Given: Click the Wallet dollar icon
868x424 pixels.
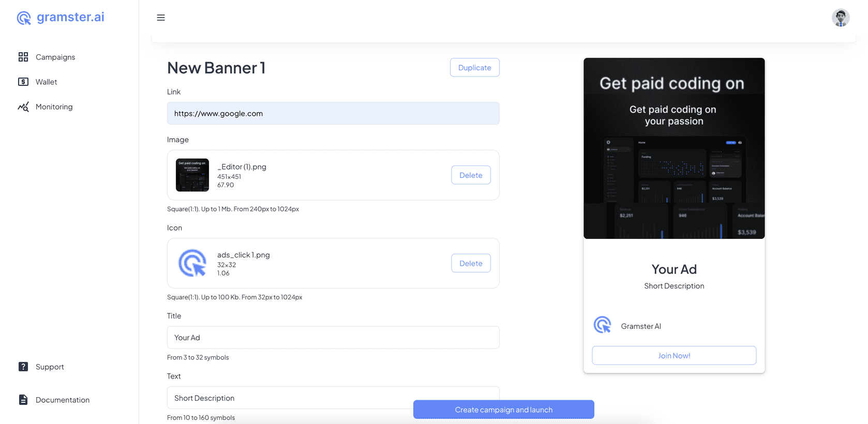Looking at the screenshot, I should click(23, 82).
